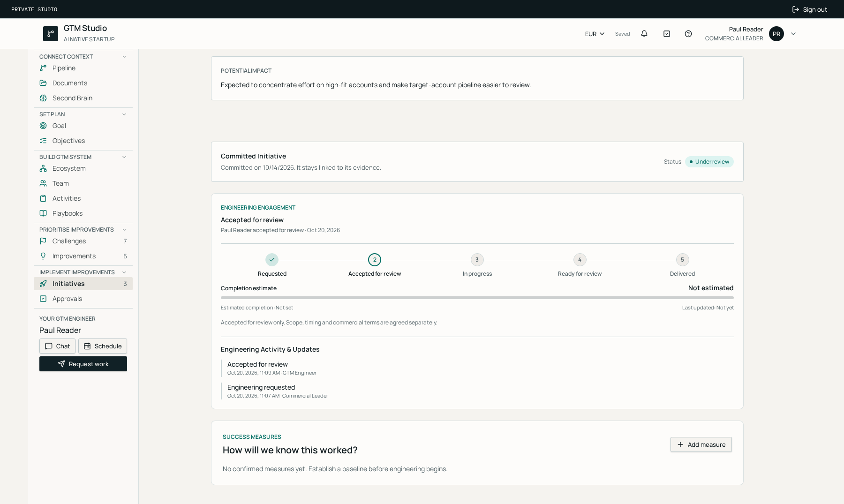
Task: Click the GTM Studio logo icon
Action: pyautogui.click(x=51, y=34)
